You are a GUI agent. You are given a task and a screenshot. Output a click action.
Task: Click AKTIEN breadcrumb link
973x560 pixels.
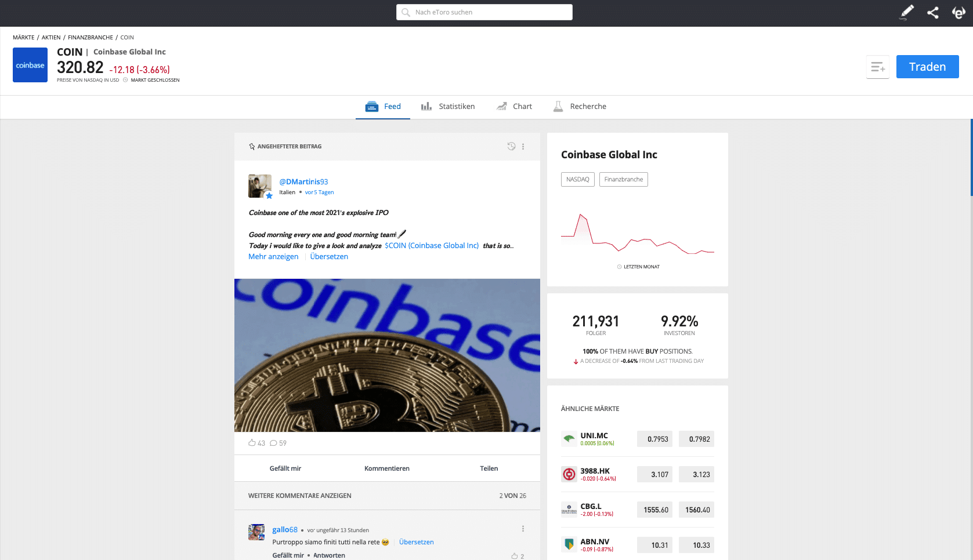(x=51, y=37)
